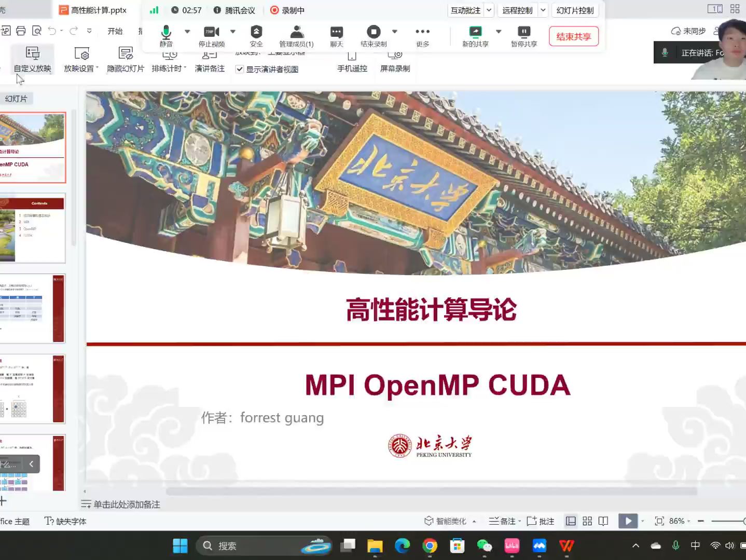Expand quick access toolbar customize arrow

pyautogui.click(x=89, y=31)
